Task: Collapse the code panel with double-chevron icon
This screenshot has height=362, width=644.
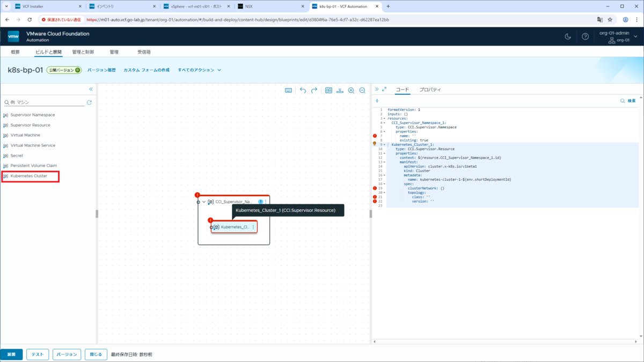Action: [x=377, y=90]
